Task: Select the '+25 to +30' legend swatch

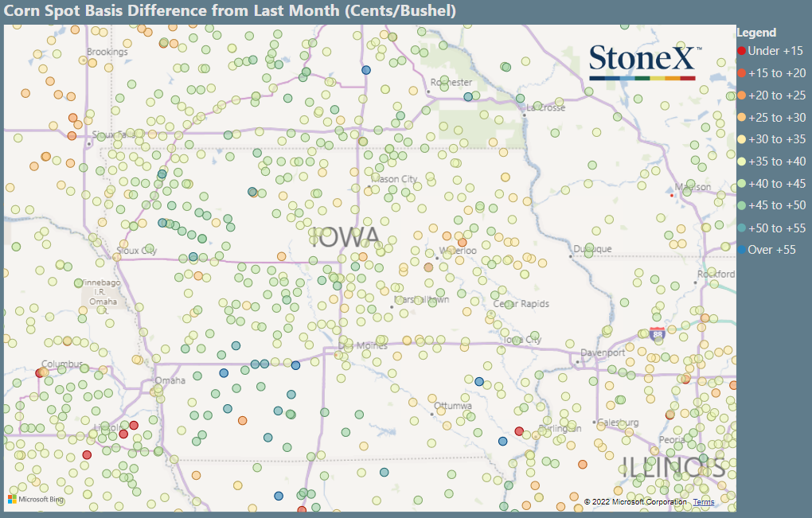Action: pos(741,118)
